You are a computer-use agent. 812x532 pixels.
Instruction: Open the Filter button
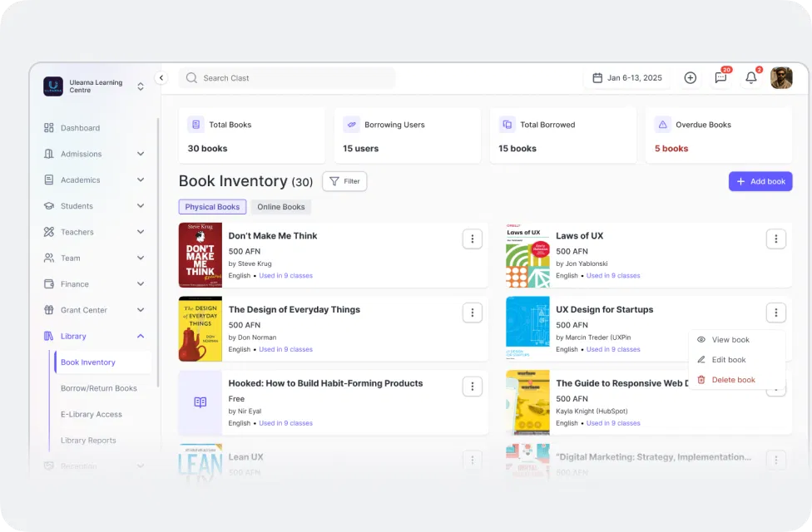[x=344, y=181]
